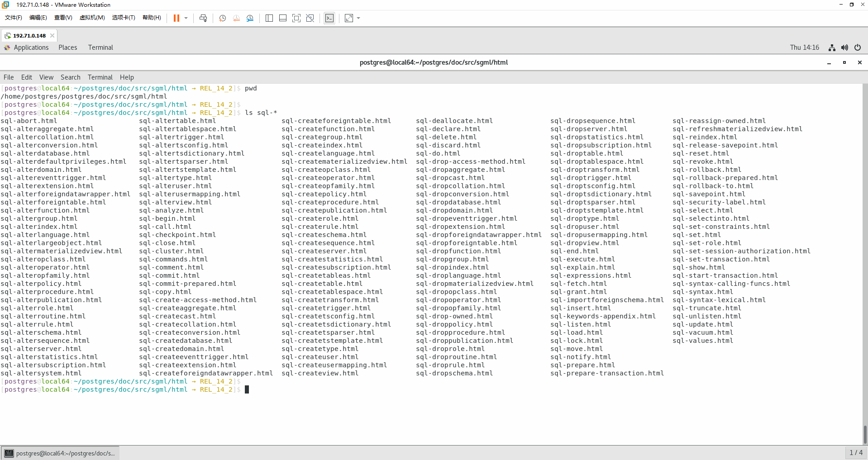Open VMware 查看(V) menu
The width and height of the screenshot is (868, 460).
click(x=63, y=18)
